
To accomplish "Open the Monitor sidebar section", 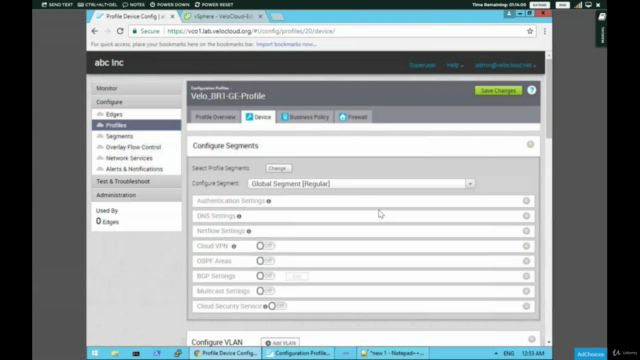I will point(136,88).
